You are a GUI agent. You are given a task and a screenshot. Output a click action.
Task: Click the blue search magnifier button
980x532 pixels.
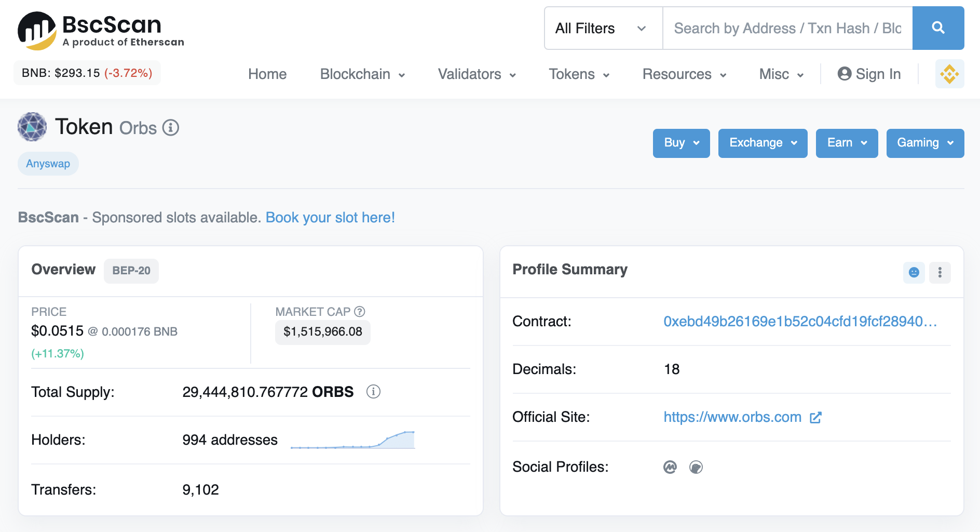click(938, 28)
